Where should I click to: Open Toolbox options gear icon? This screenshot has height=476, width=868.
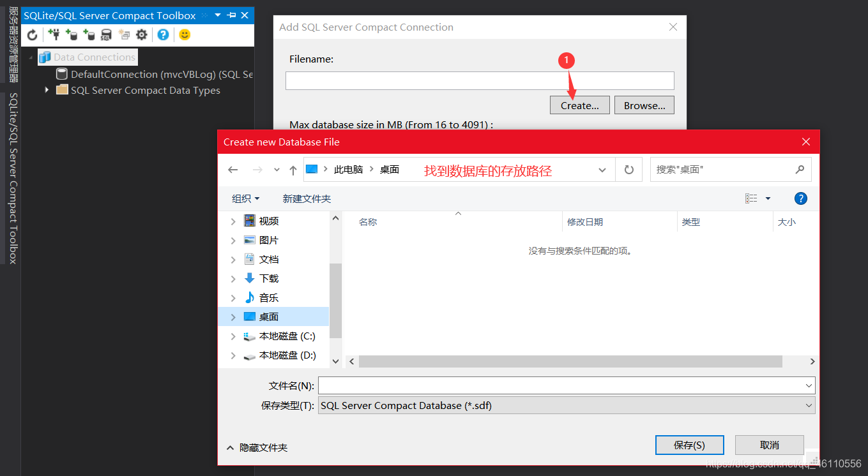click(x=142, y=35)
